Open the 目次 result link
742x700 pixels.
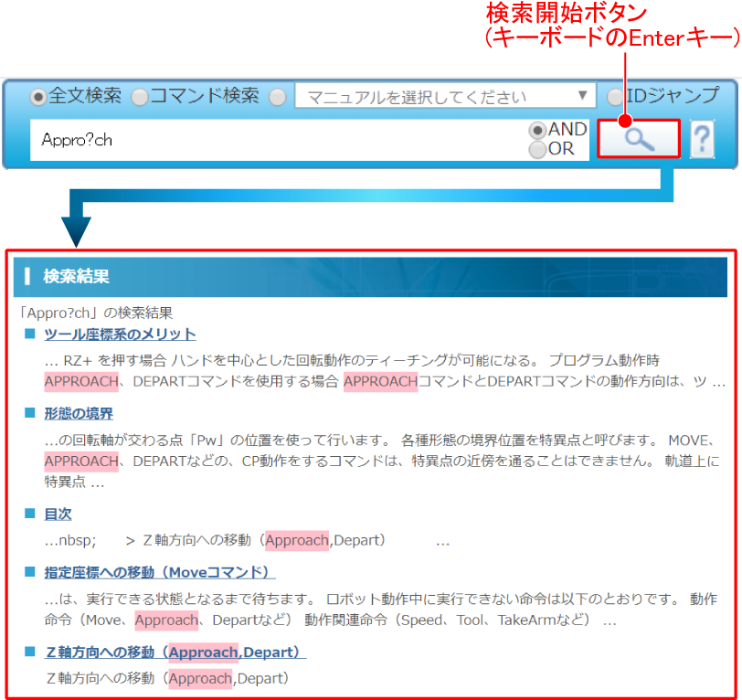click(x=58, y=514)
